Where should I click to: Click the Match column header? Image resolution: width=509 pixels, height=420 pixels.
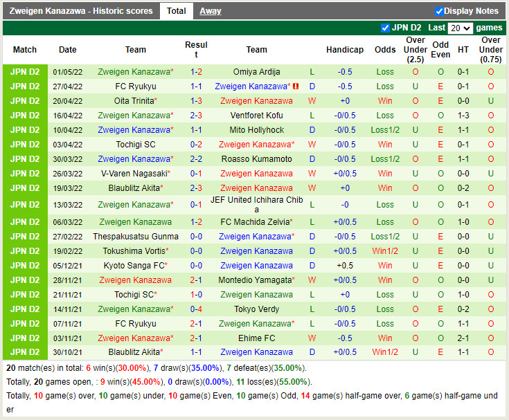(25, 50)
